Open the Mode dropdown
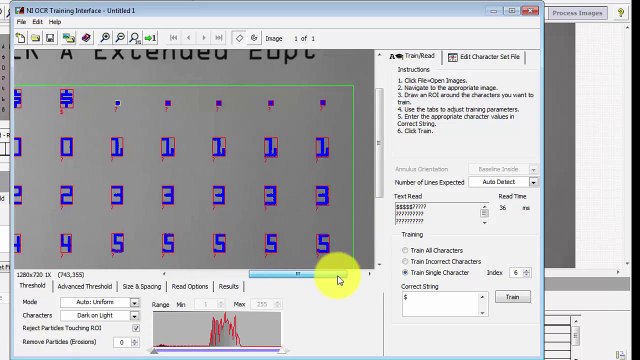The height and width of the screenshot is (360, 640). (134, 302)
